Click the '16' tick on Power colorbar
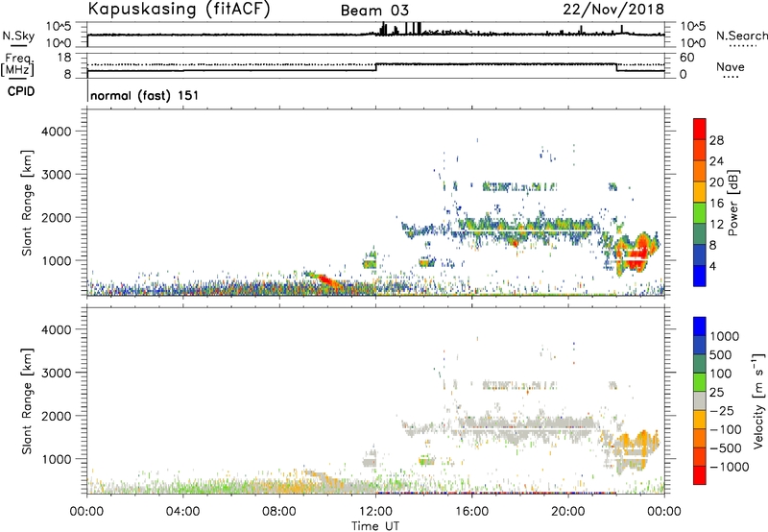The height and width of the screenshot is (532, 768). [x=716, y=204]
